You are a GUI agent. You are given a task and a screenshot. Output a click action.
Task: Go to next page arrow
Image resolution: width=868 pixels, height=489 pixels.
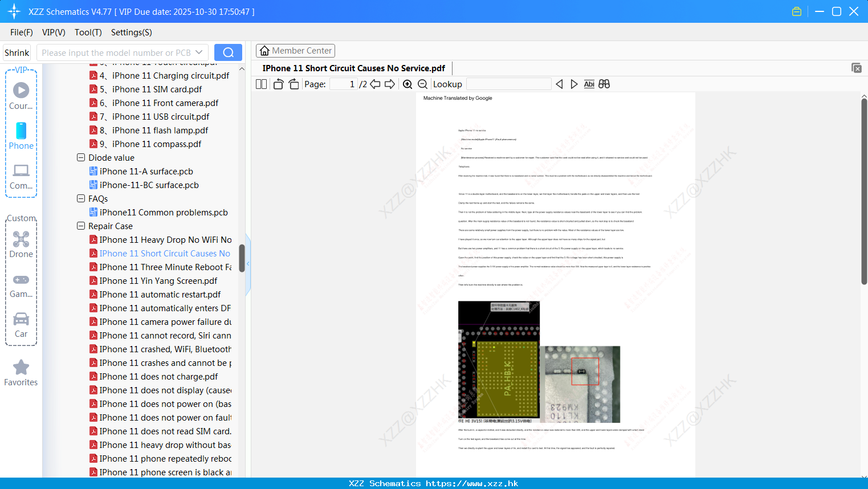point(390,84)
